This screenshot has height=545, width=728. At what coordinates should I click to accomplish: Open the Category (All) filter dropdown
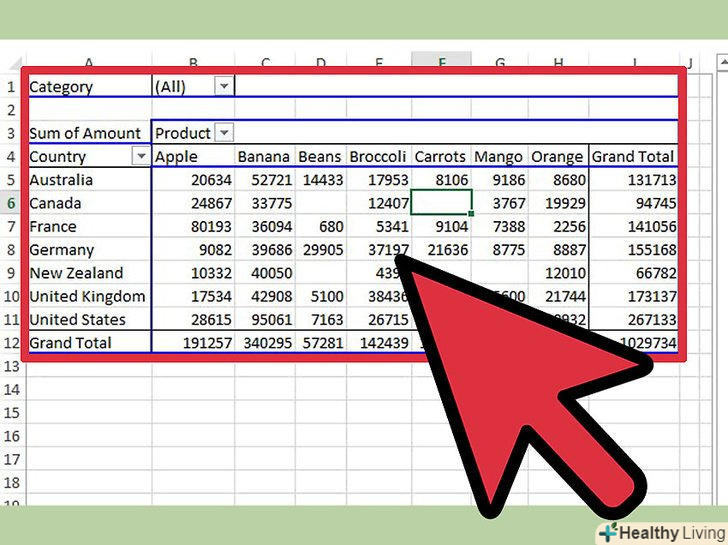[x=224, y=87]
